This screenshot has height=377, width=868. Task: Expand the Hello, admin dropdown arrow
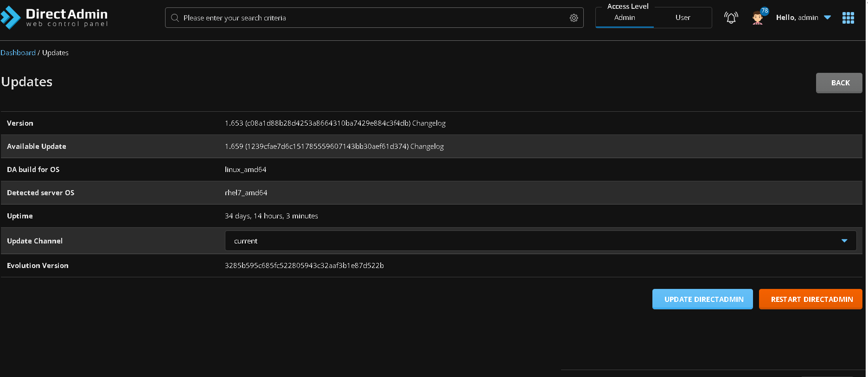pyautogui.click(x=827, y=18)
